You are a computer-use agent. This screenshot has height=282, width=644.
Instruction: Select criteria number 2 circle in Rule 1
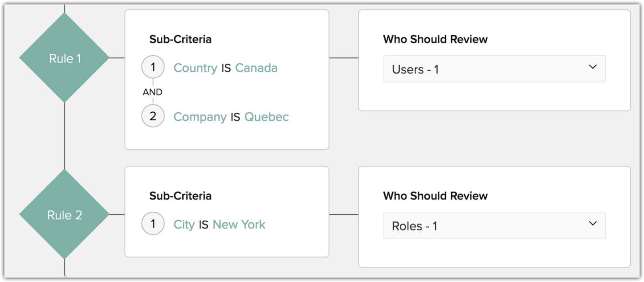click(153, 116)
